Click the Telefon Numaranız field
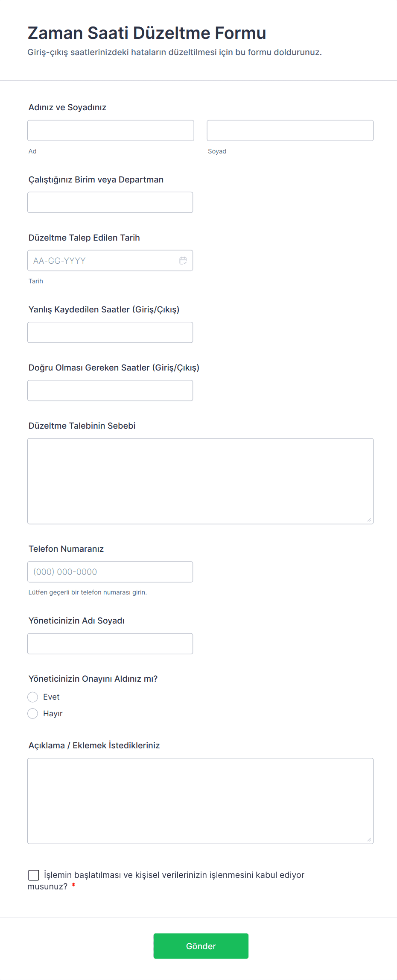Screen dimensions: 397x980 pyautogui.click(x=110, y=571)
